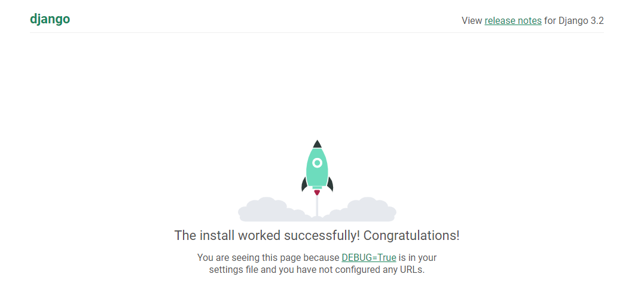Click the rocket's dark nose cone
644x298 pixels.
317,144
